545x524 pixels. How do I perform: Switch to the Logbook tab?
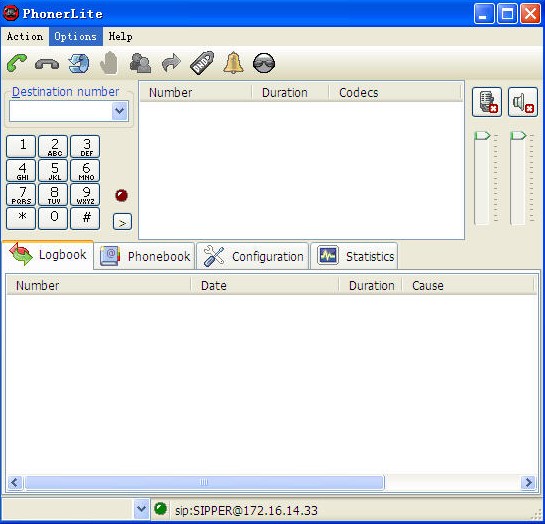48,255
